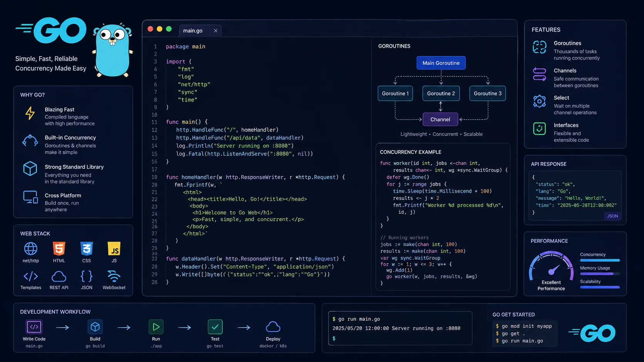
Task: Click the Goroutines icon under Features
Action: click(x=539, y=47)
